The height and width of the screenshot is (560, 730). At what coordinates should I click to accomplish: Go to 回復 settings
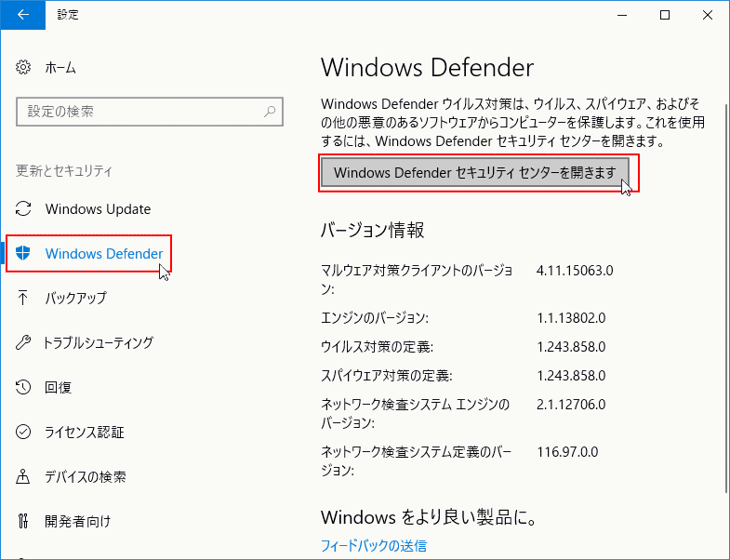tap(58, 387)
